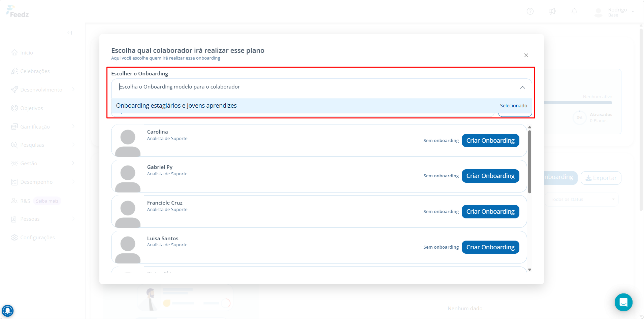Expand the Gamificação sidebar menu

click(42, 127)
